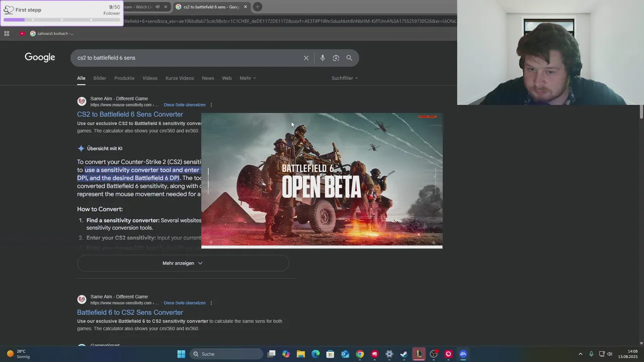
Task: Switch to League of Legends taskbar icon
Action: 419,354
